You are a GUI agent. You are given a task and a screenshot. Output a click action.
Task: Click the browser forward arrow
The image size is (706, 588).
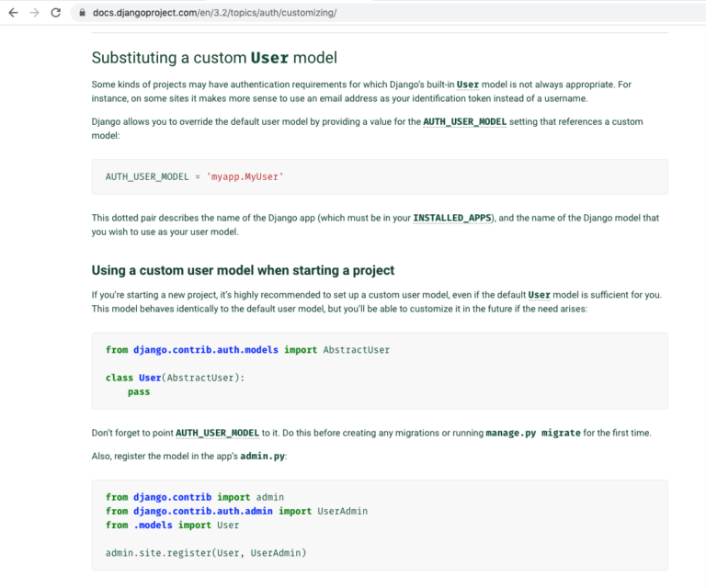(x=35, y=13)
